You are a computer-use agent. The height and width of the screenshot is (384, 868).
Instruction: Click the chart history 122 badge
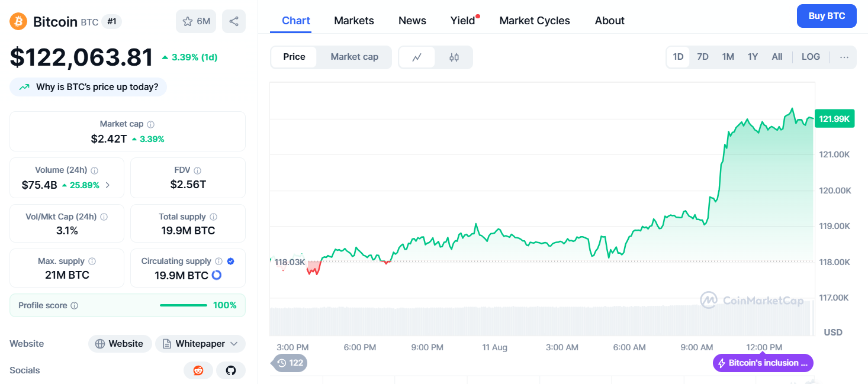pos(290,363)
